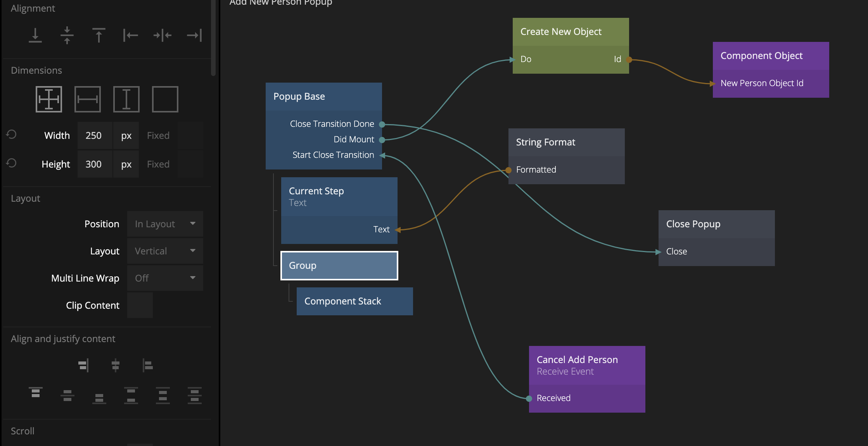Click the center horizontally align-content icon
Screen dimensions: 868x446
point(115,365)
